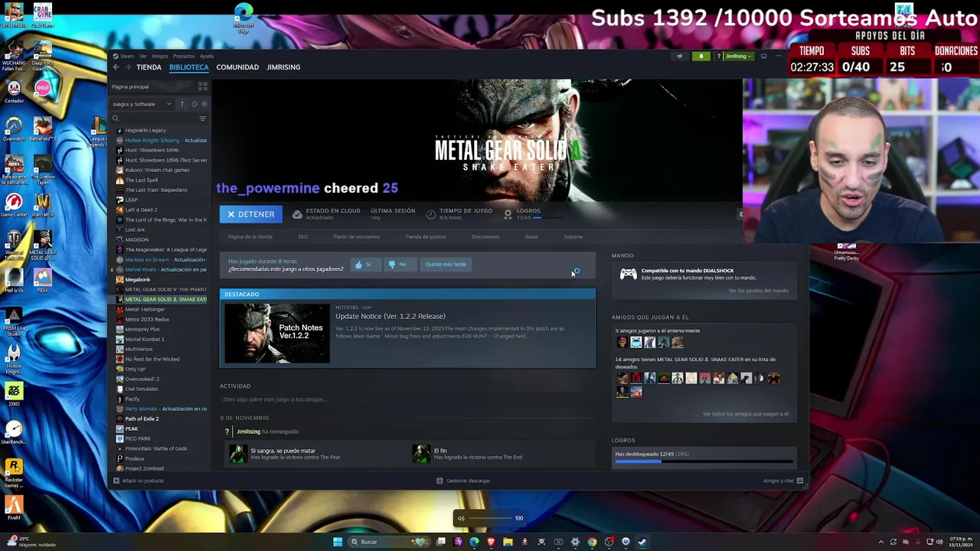Open the advanced filter icon in library
Screen dimensions: 980x551
pos(202,119)
